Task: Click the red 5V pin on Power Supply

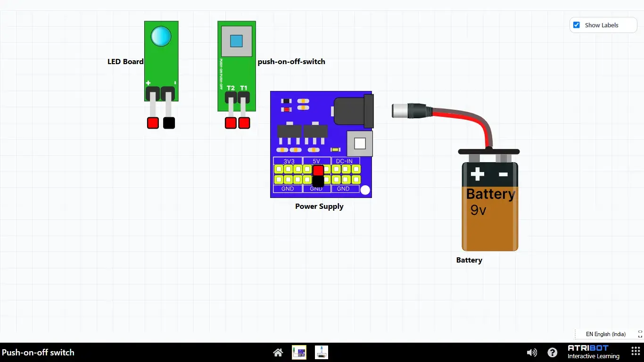Action: point(319,170)
